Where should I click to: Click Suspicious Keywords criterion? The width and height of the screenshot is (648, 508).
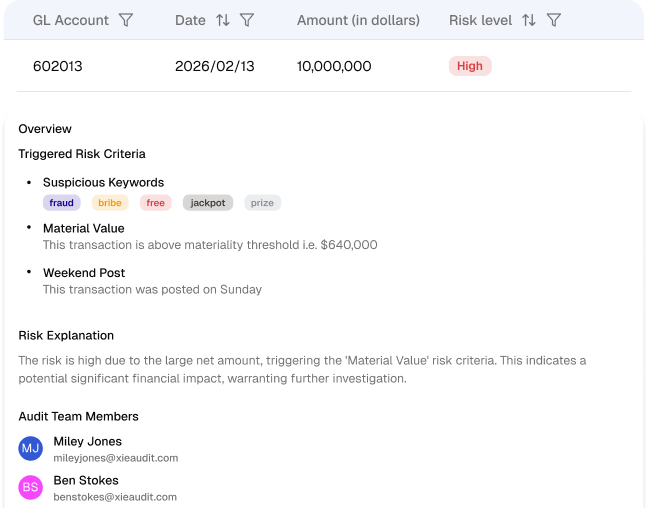click(x=103, y=182)
